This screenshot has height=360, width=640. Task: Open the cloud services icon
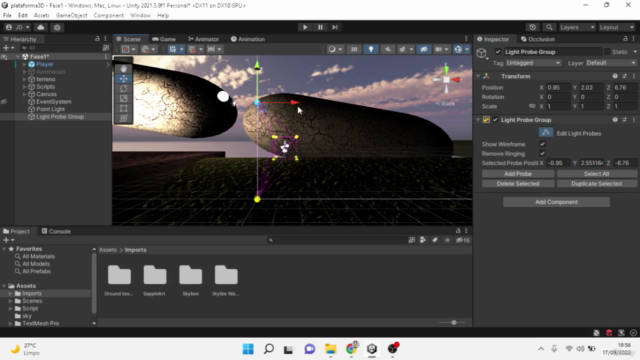[40, 27]
